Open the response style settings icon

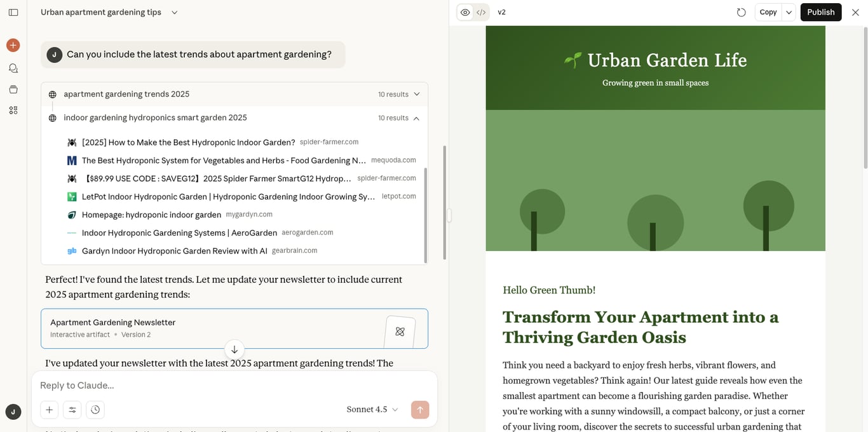pos(72,410)
